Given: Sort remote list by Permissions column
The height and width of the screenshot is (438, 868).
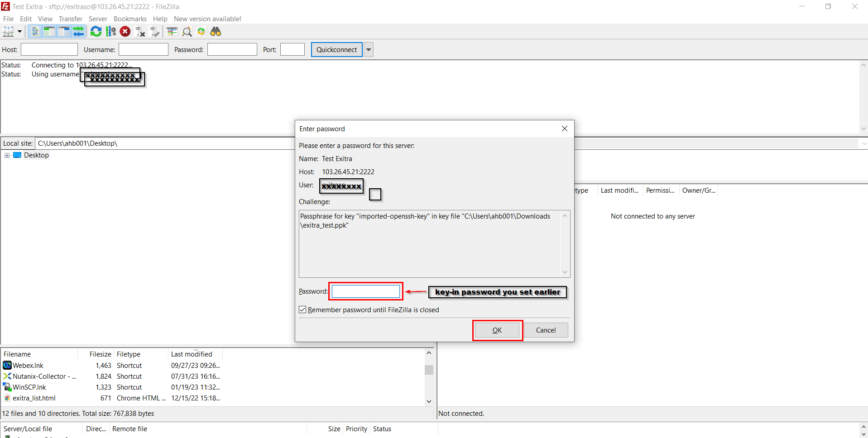Looking at the screenshot, I should click(661, 190).
